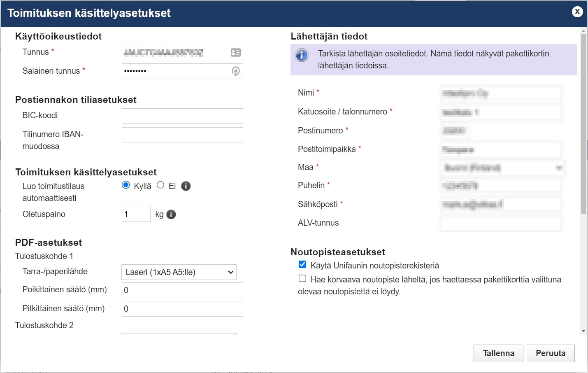
Task: Focus the Salainen tunnus password field
Action: click(182, 71)
